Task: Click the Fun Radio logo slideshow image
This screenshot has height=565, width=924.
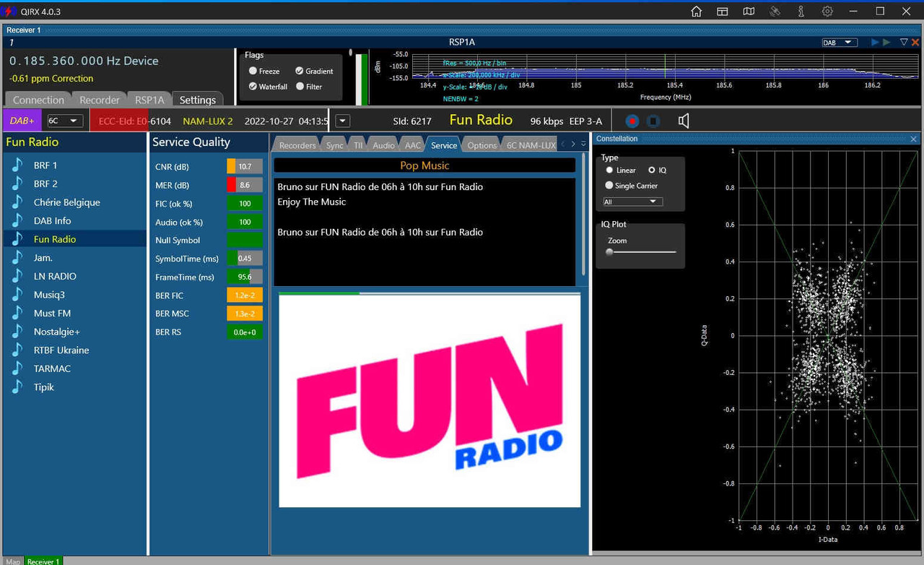Action: 430,401
